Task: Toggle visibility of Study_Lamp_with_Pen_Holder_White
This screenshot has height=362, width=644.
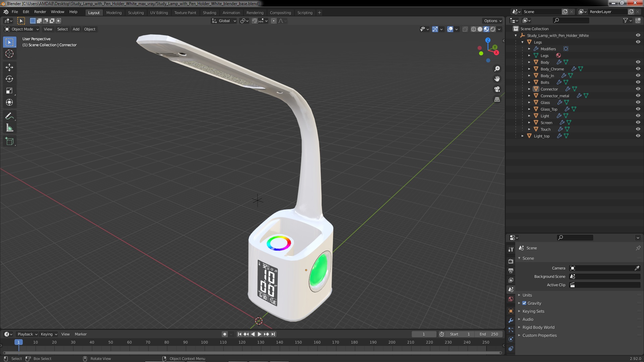Action: point(638,35)
